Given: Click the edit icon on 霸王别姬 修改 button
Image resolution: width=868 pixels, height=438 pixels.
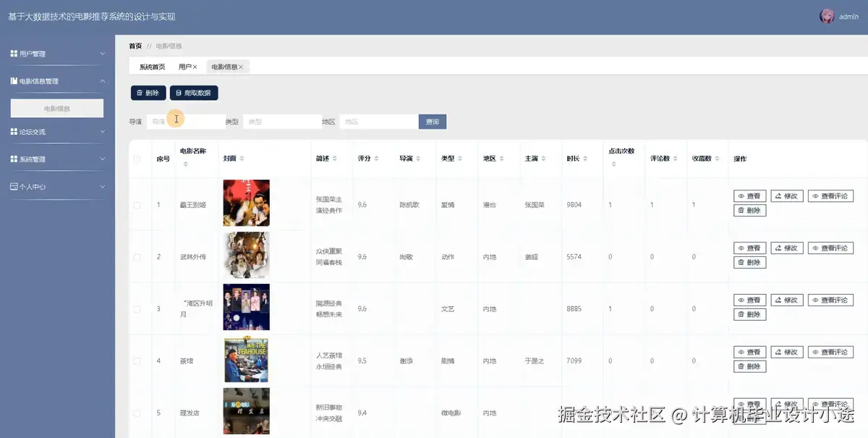Looking at the screenshot, I should tap(778, 195).
